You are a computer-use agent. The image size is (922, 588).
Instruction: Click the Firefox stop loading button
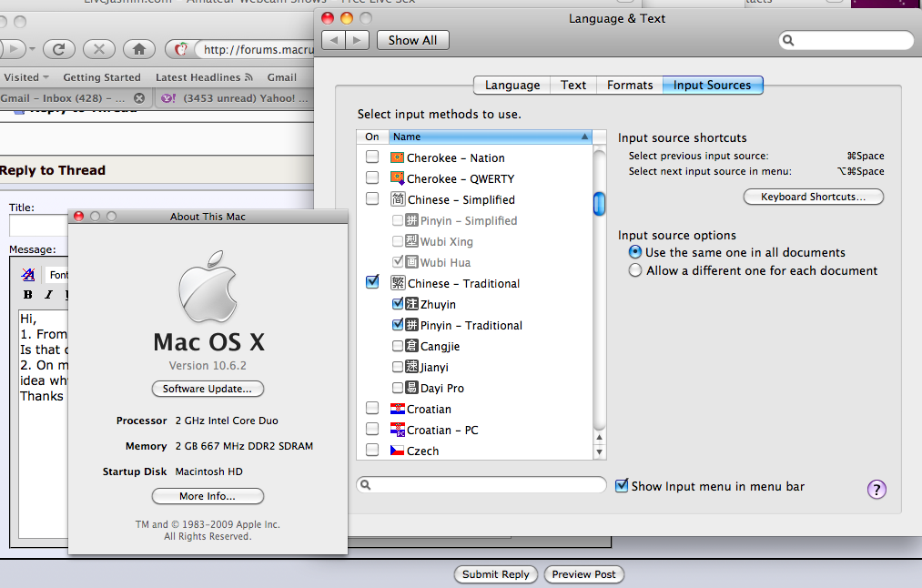(99, 49)
